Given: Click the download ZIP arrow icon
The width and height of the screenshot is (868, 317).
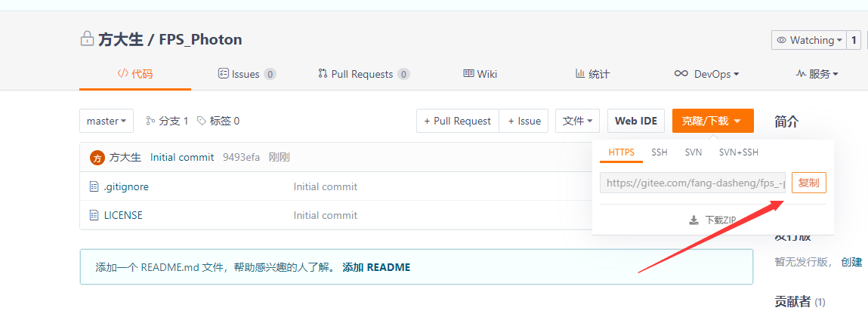Looking at the screenshot, I should pyautogui.click(x=693, y=220).
